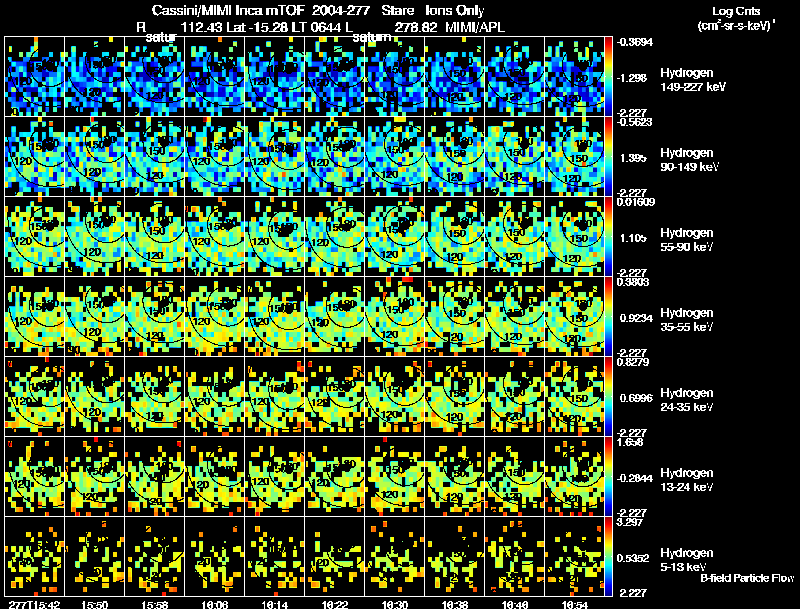Image resolution: width=800 pixels, height=609 pixels.
Task: Click the '-1.298' color scale value
Action: pos(632,78)
